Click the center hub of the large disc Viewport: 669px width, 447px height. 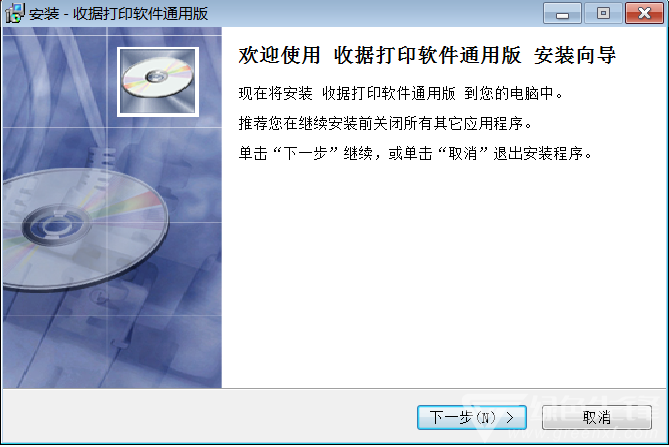pyautogui.click(x=56, y=224)
